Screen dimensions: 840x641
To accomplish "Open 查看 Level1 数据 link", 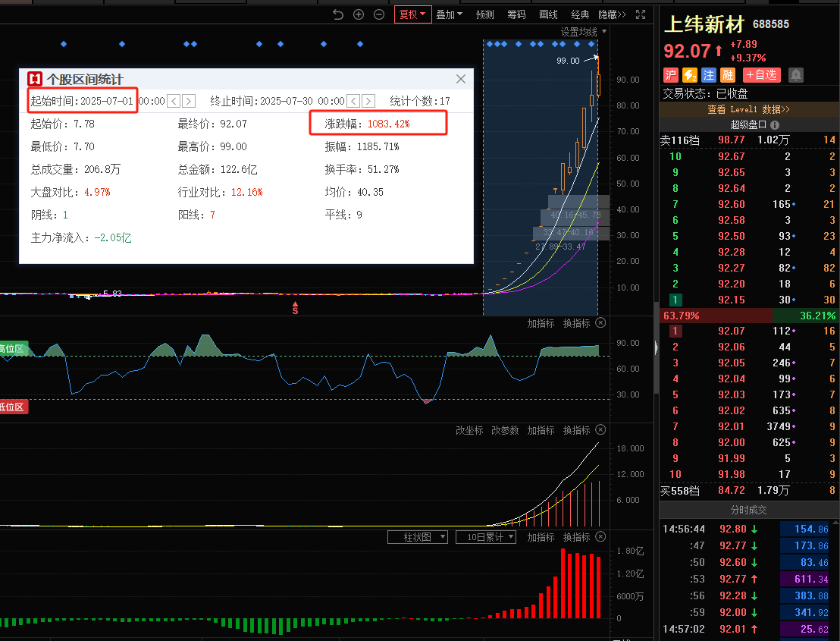I will point(749,109).
